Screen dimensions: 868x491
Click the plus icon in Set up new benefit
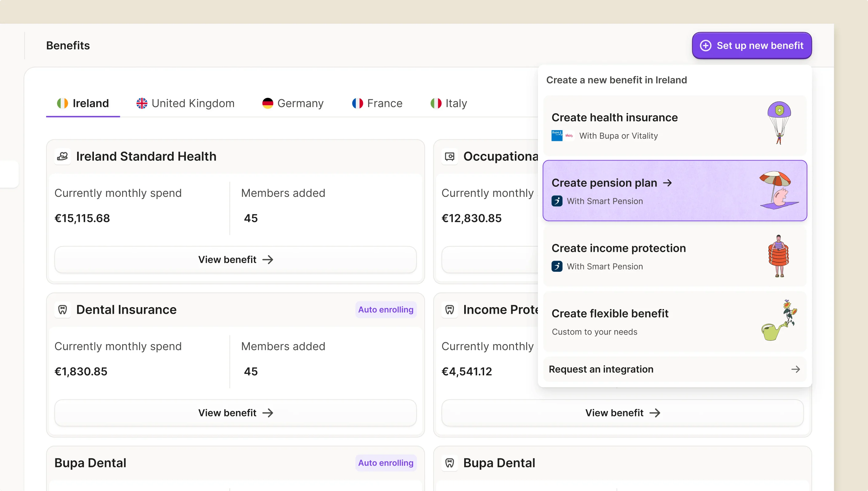tap(705, 45)
